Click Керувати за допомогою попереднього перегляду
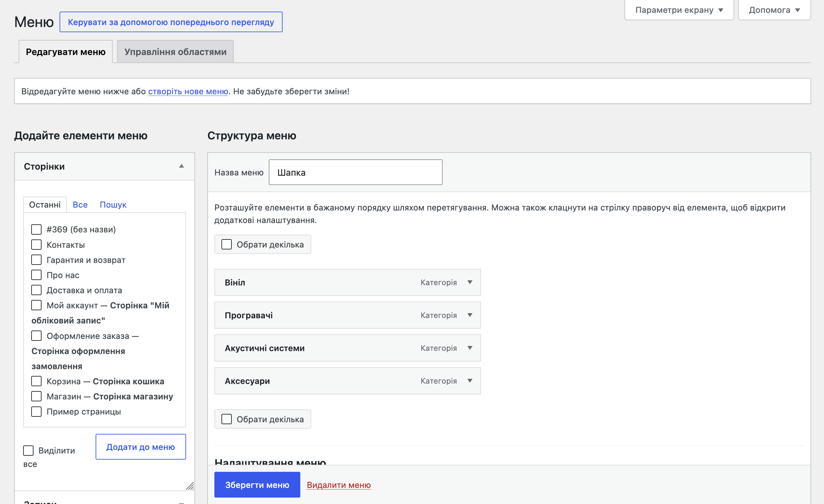824x504 pixels. coord(171,22)
